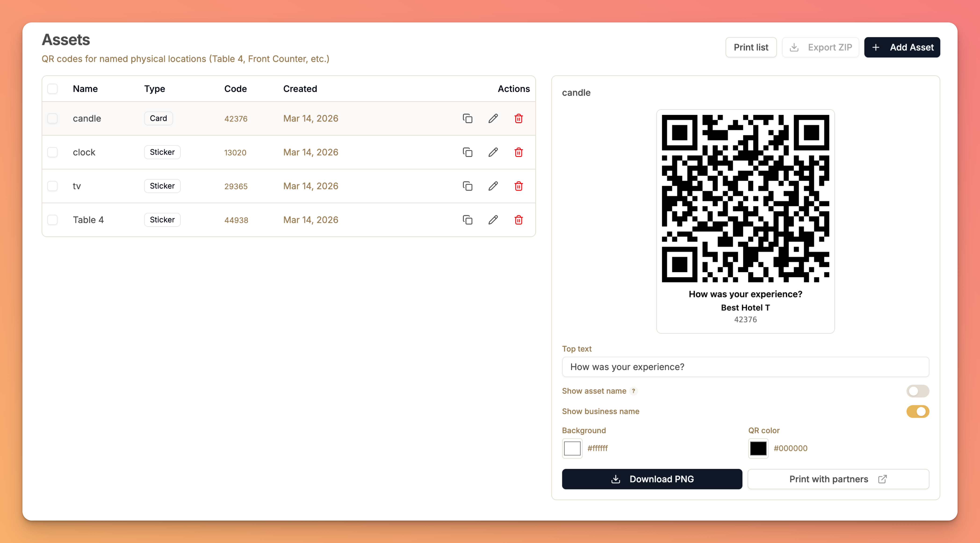
Task: Click the Print list button
Action: click(x=751, y=47)
